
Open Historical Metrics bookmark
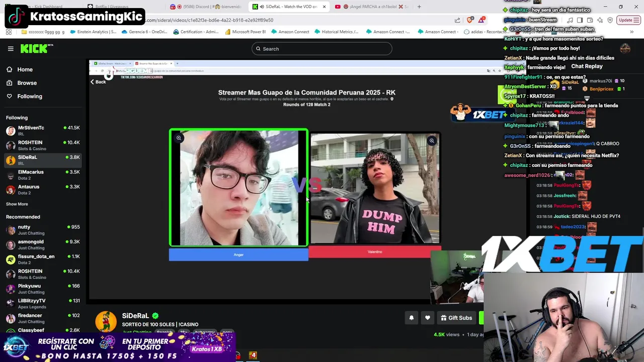click(x=336, y=32)
